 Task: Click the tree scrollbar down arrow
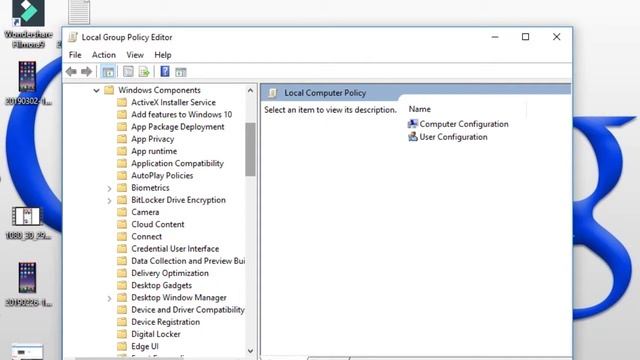[250, 351]
